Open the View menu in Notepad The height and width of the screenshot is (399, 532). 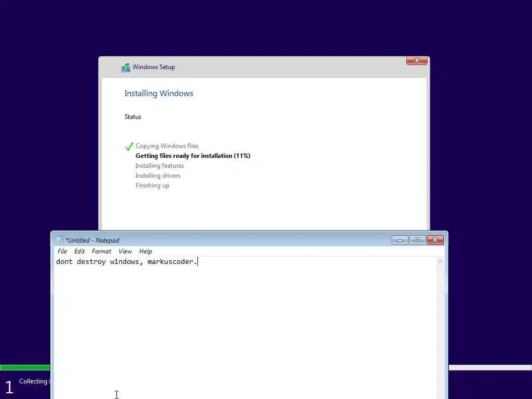point(125,251)
